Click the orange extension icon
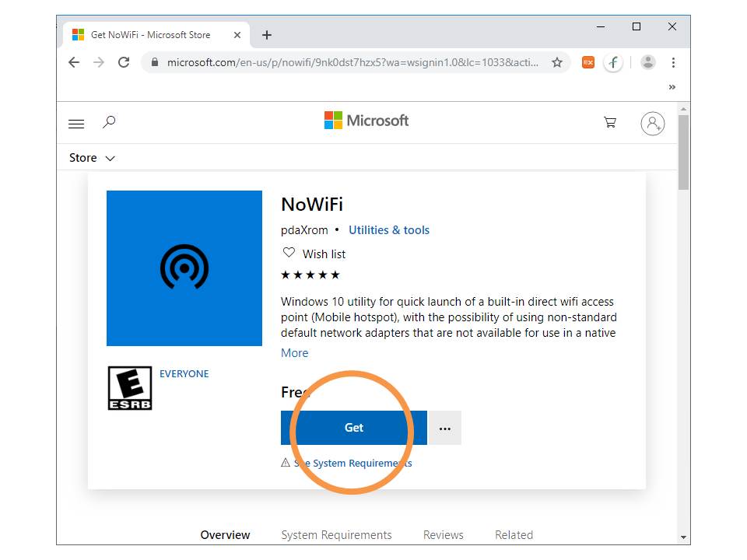The width and height of the screenshot is (747, 560). click(588, 63)
